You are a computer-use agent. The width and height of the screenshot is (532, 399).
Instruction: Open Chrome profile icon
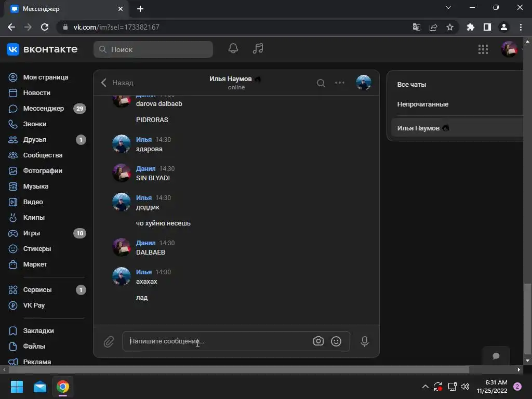point(504,27)
